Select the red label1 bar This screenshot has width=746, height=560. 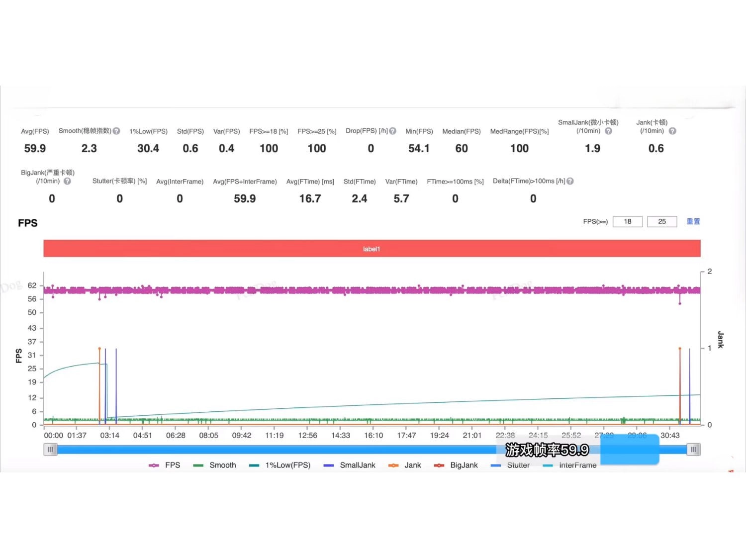point(372,249)
